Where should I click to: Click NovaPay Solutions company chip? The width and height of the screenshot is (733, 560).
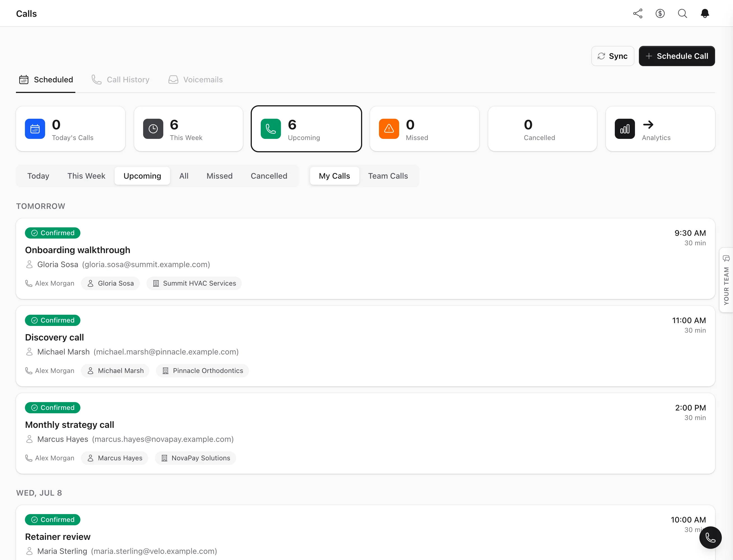(x=196, y=458)
